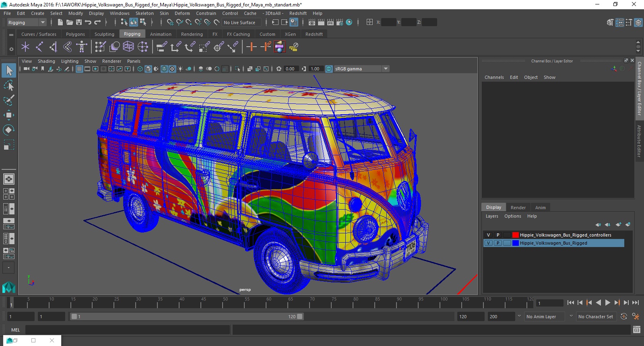Open sRGB gamma view transform dropdown
The height and width of the screenshot is (346, 644).
pos(361,69)
